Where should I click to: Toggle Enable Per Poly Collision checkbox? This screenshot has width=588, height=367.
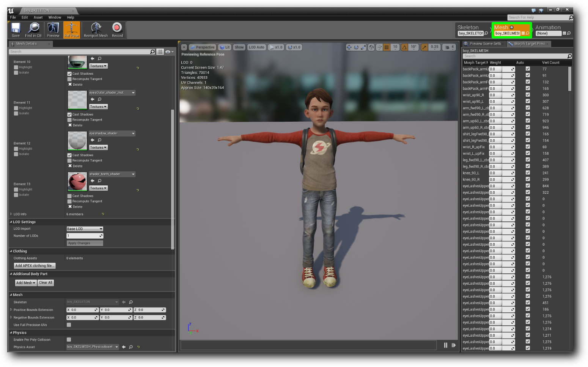tap(69, 340)
